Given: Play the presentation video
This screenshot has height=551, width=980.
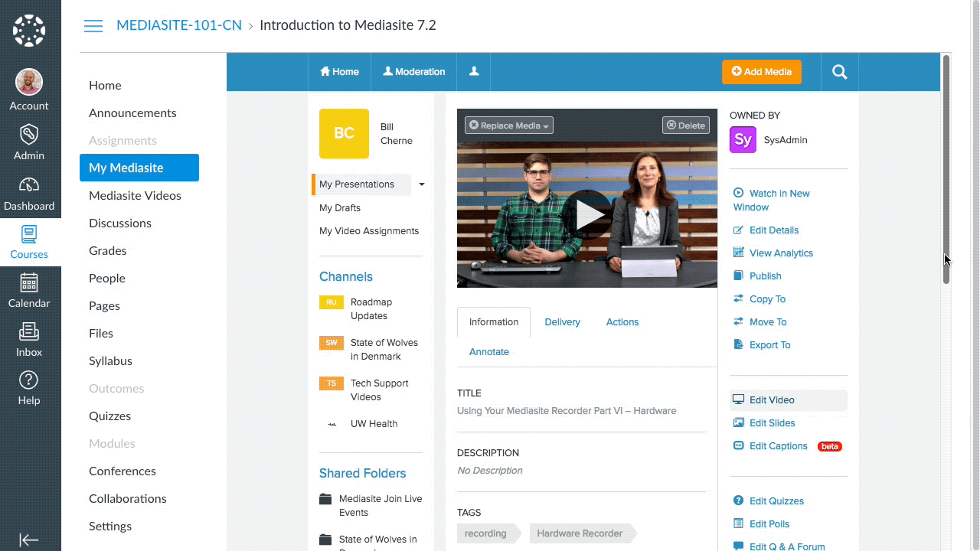Looking at the screenshot, I should (x=587, y=215).
